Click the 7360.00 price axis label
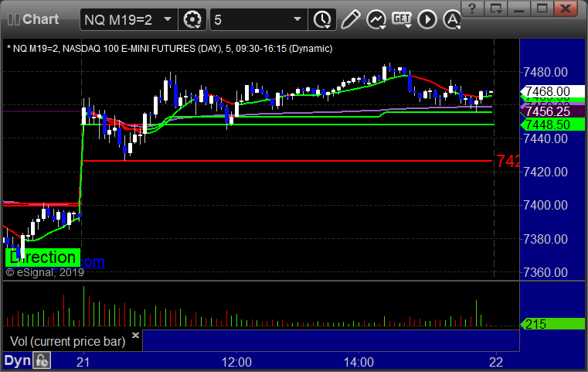The image size is (588, 372). point(546,272)
